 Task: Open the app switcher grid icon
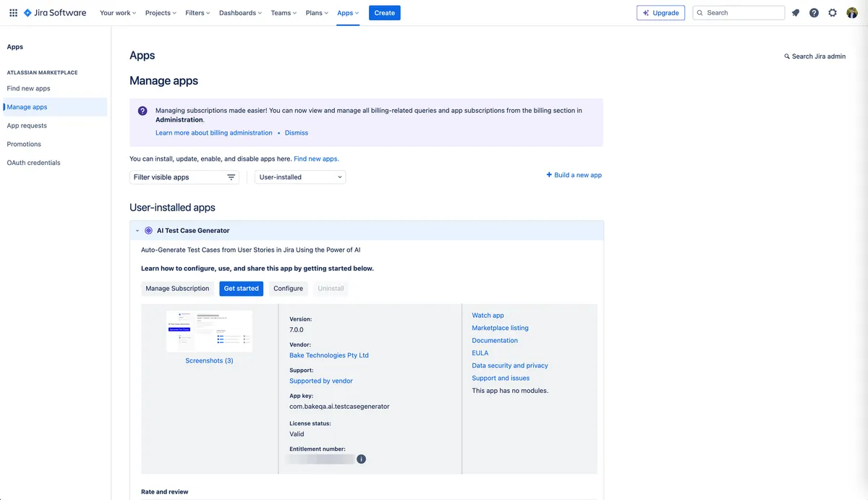click(x=13, y=13)
